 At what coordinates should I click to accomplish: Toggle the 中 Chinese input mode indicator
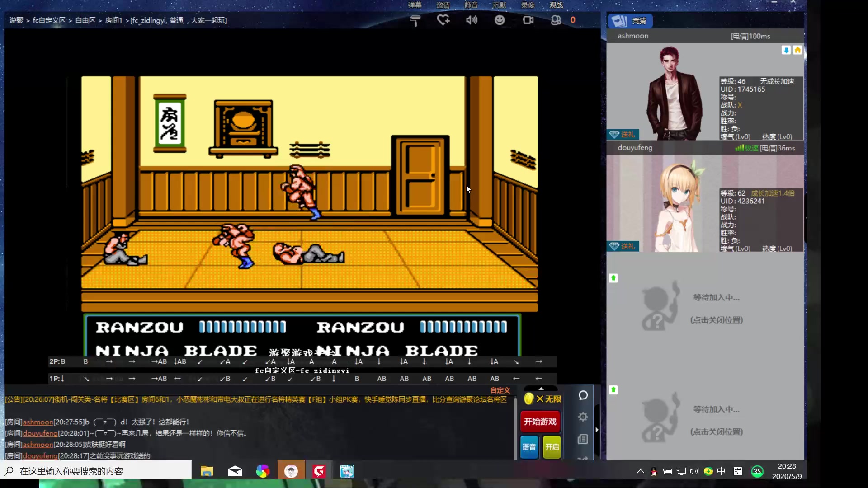(722, 471)
